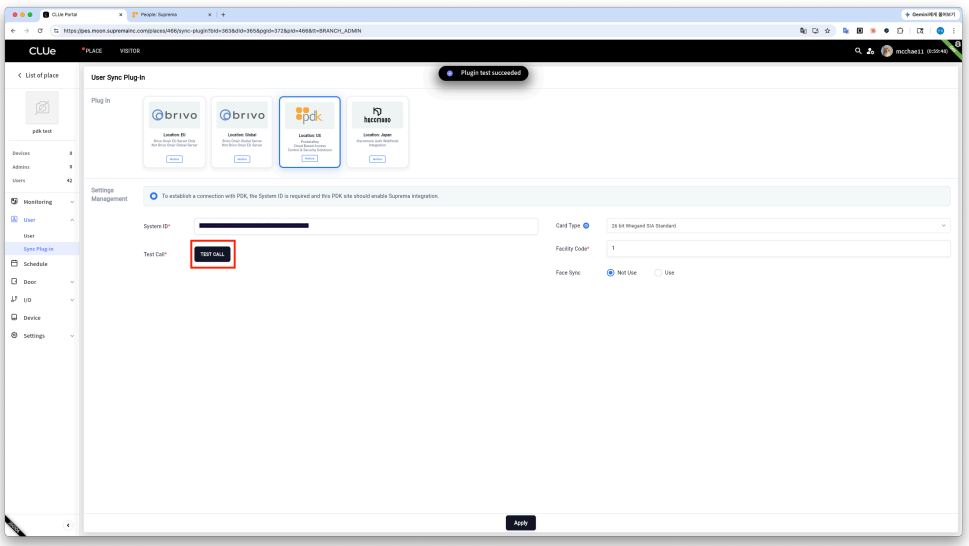The image size is (969, 546).
Task: Click the Door icon in sidebar
Action: [14, 282]
